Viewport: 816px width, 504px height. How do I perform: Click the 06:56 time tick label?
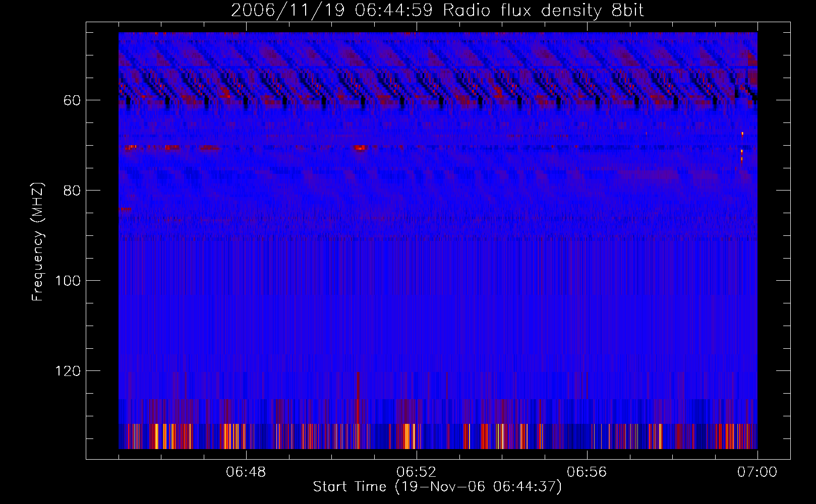(x=587, y=472)
